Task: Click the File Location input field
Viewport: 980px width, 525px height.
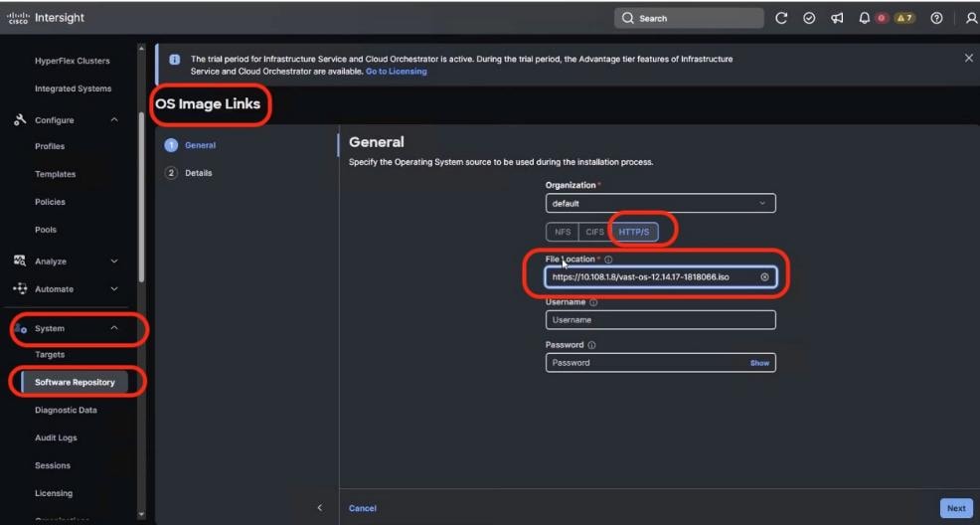Action: (661, 276)
